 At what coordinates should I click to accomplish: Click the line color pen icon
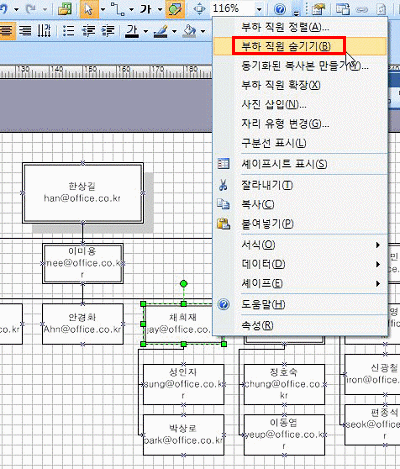tap(161, 31)
